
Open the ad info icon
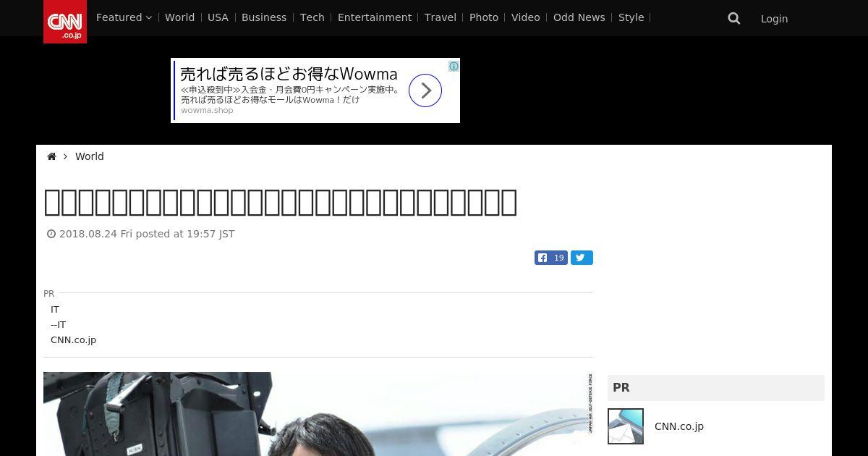coord(454,67)
